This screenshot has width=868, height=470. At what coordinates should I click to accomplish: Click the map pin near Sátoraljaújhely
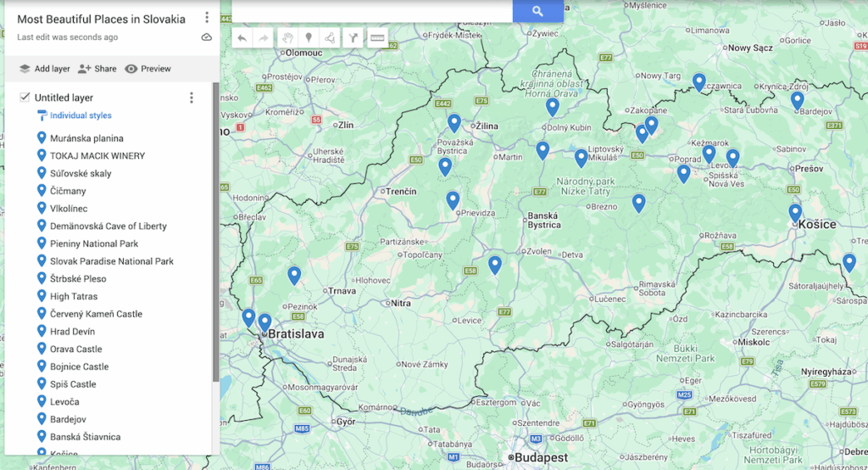click(x=849, y=263)
